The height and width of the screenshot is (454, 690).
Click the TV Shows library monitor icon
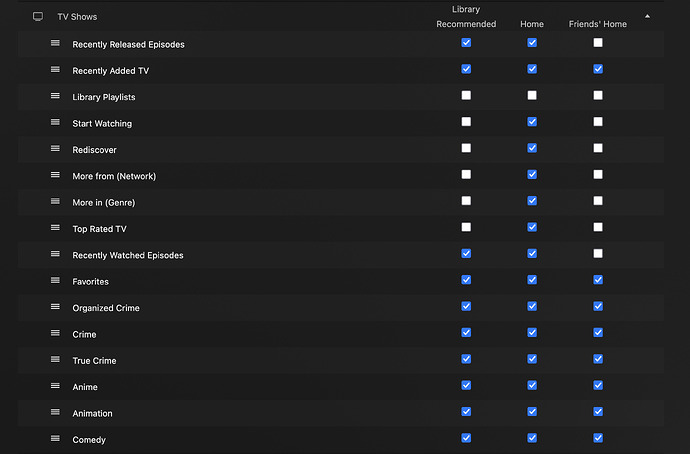(x=38, y=17)
